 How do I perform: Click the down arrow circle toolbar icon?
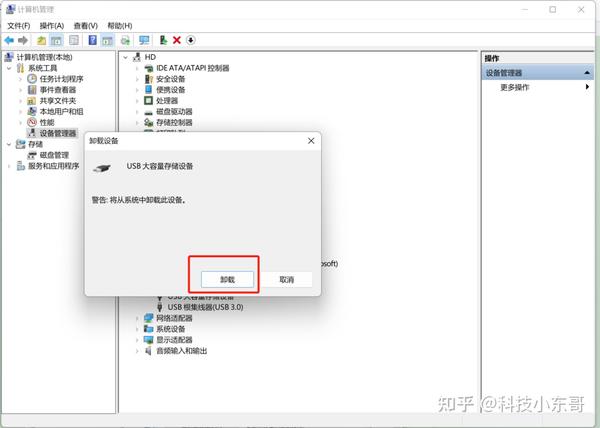(191, 40)
